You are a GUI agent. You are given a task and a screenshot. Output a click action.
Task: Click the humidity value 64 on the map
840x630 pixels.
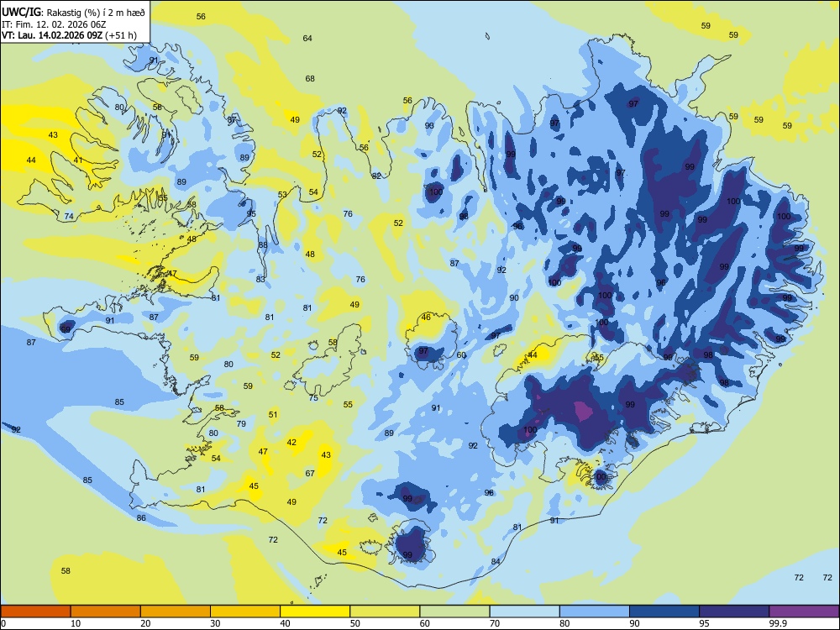[x=307, y=38]
